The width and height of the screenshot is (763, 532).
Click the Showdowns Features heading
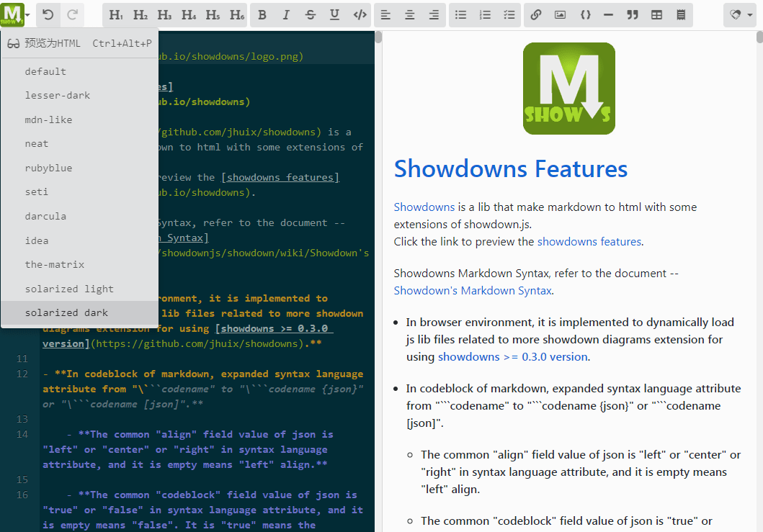click(x=510, y=168)
